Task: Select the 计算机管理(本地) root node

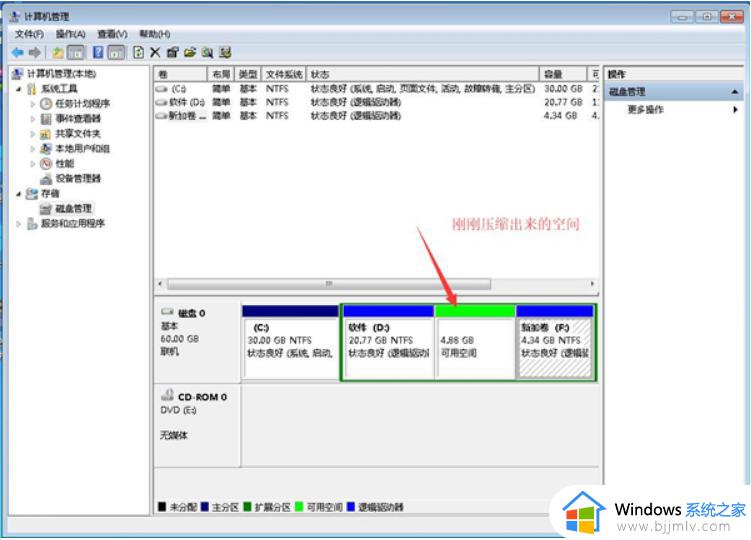Action: (x=61, y=73)
